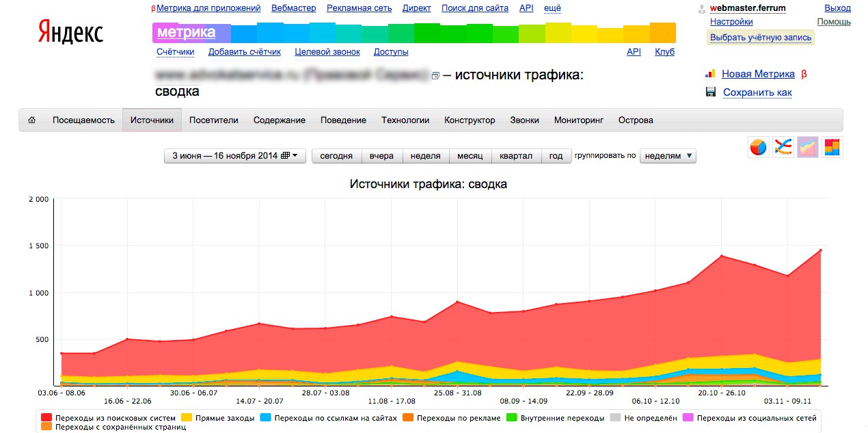The height and width of the screenshot is (433, 868).
Task: Open the Рекламная сеть link
Action: coord(360,8)
